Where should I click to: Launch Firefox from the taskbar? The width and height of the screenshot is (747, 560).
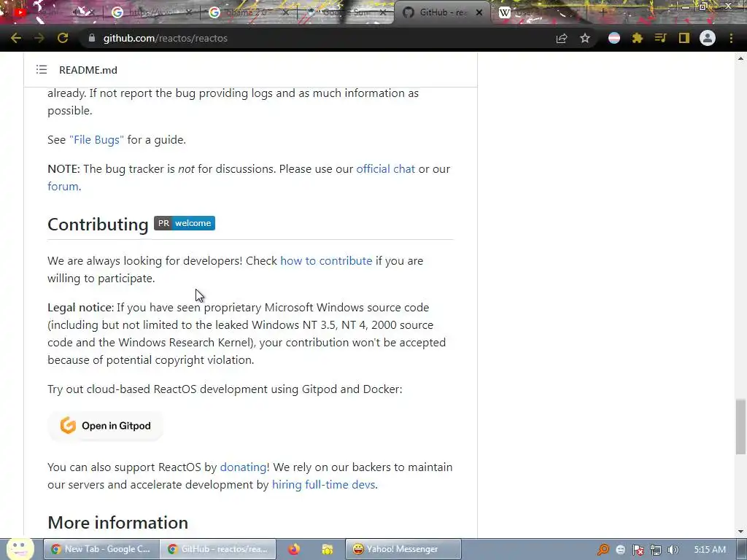[x=295, y=549]
